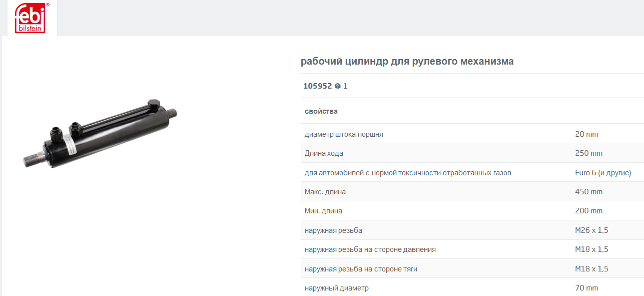Click the Euro 6 (и другие) value
Image resolution: width=644 pixels, height=296 pixels.
(603, 173)
